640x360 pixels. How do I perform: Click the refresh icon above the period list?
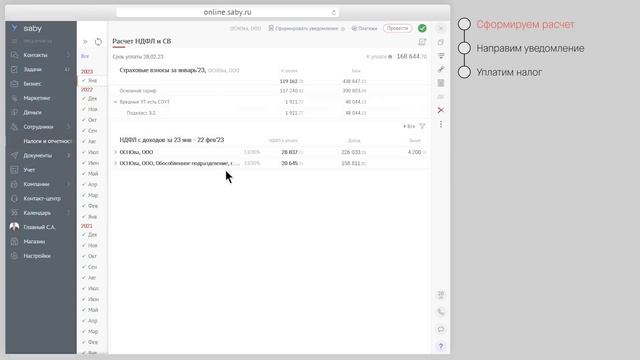tap(98, 42)
